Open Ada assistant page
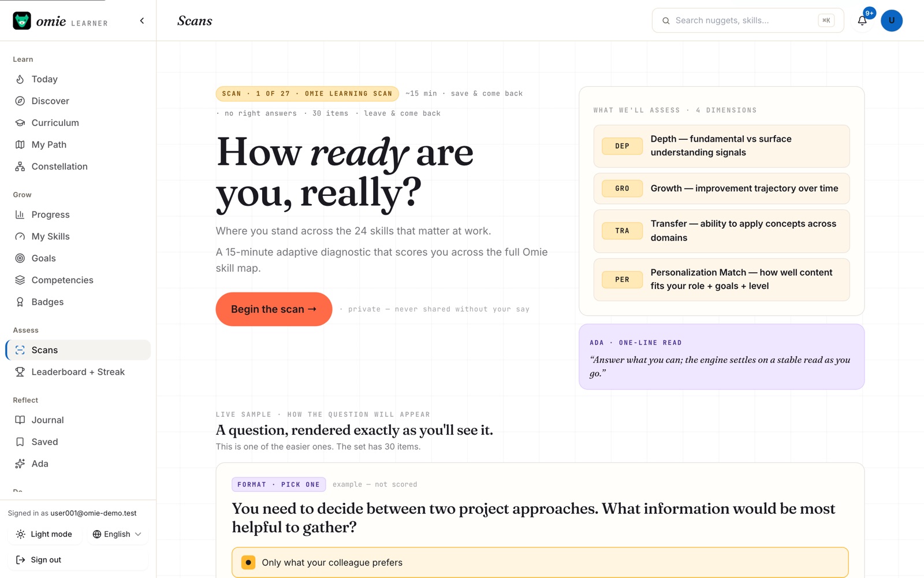The height and width of the screenshot is (578, 924). [78, 464]
